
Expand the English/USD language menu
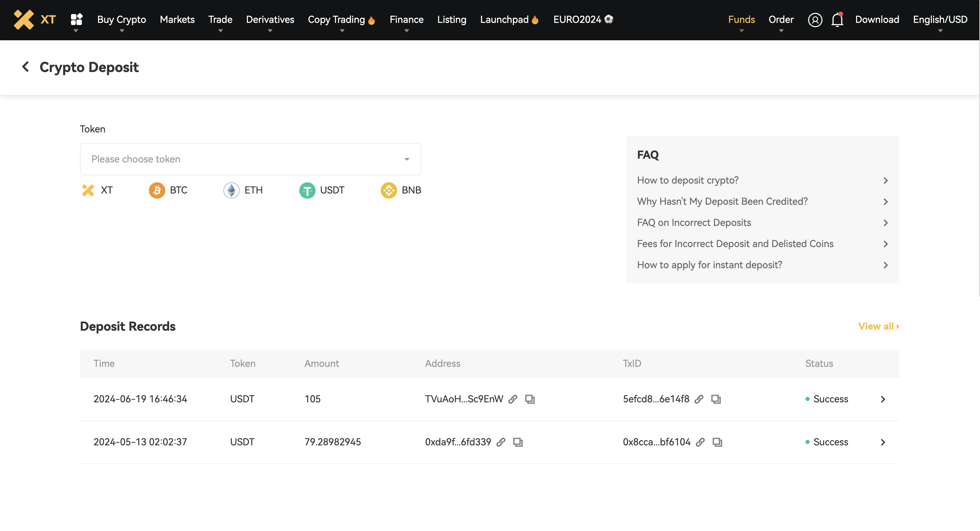(x=940, y=20)
